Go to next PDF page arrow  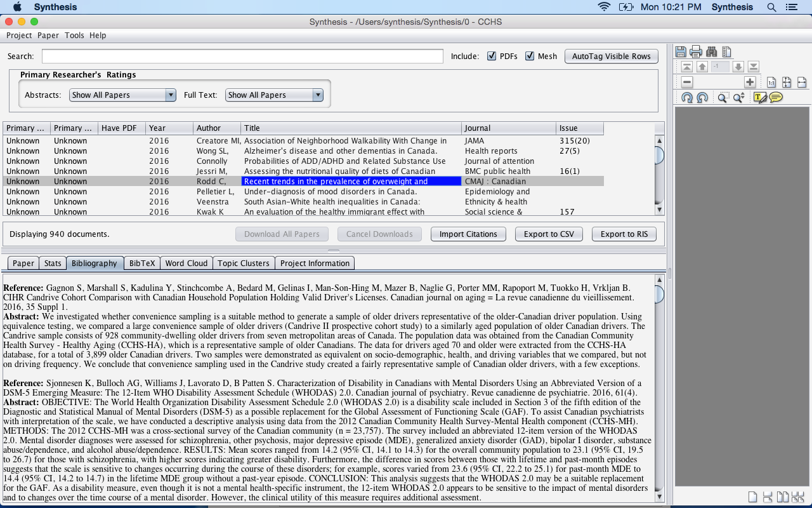738,67
